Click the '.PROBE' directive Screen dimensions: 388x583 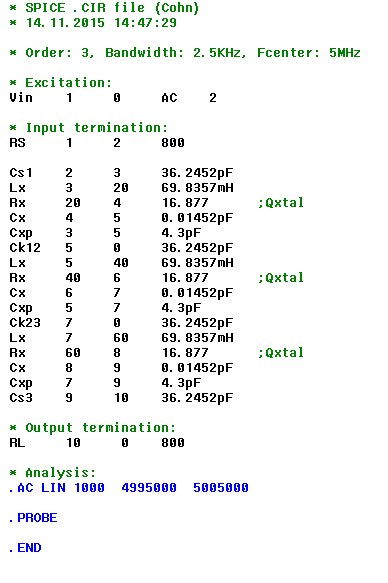(x=33, y=518)
